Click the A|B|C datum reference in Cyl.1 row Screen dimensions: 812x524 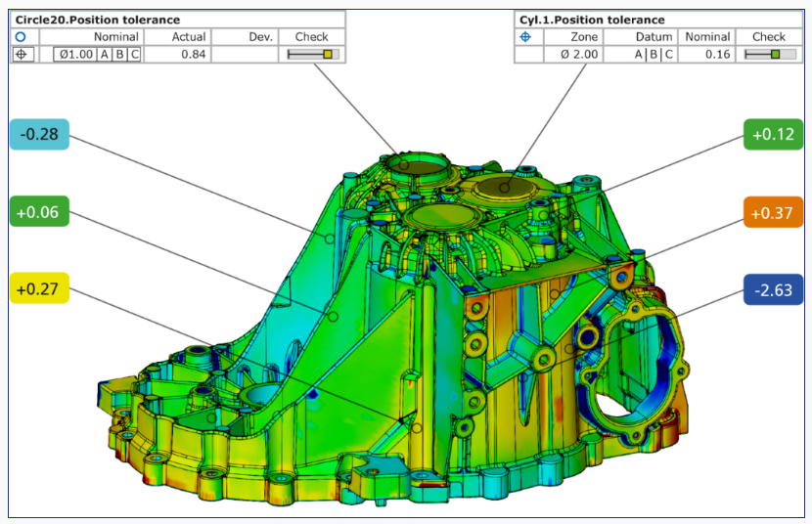[654, 55]
